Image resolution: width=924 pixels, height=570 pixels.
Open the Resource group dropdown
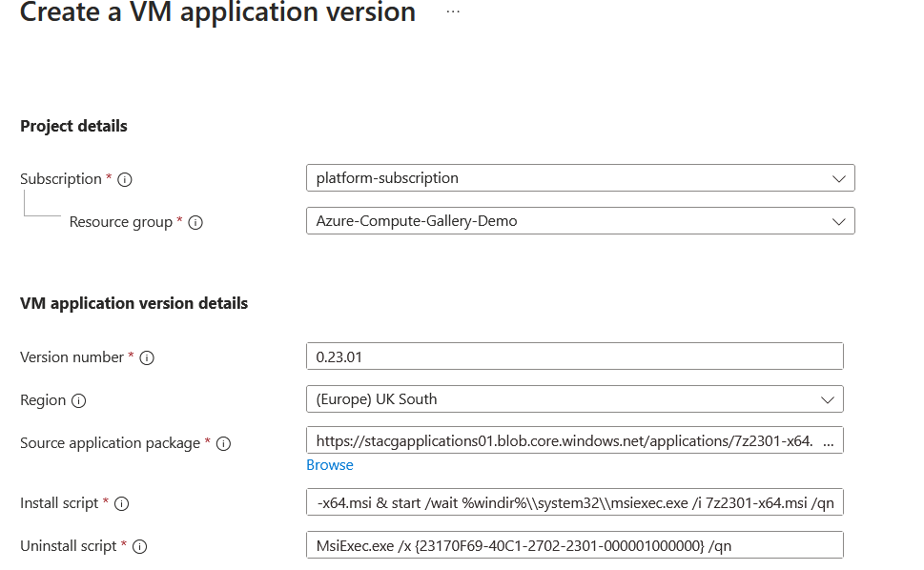coord(838,220)
